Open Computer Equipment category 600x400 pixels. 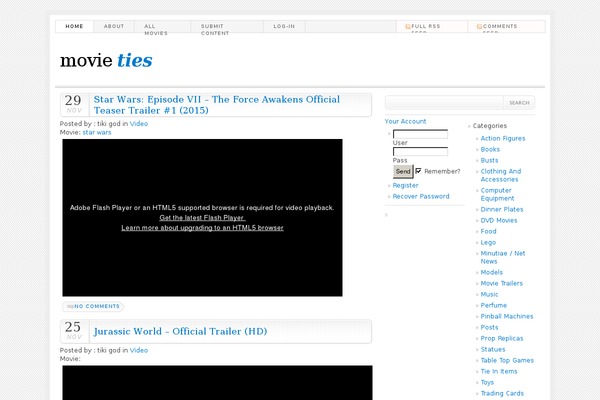click(x=497, y=194)
